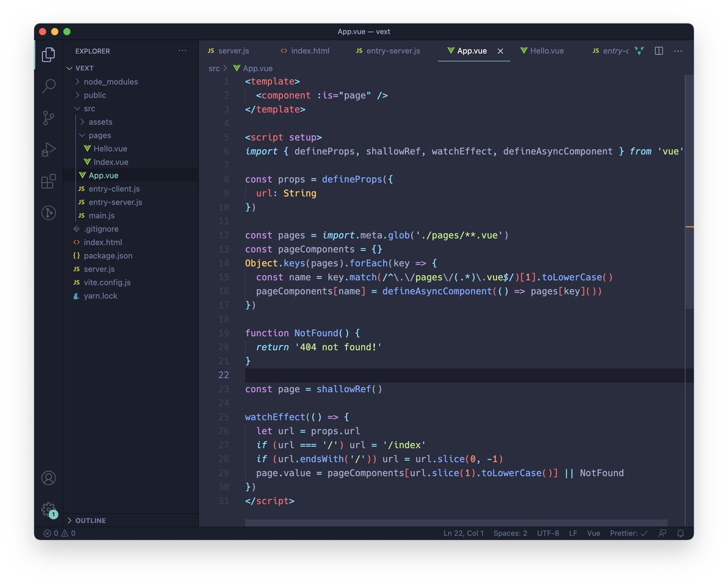
Task: Click the Prettier status item
Action: tap(628, 533)
